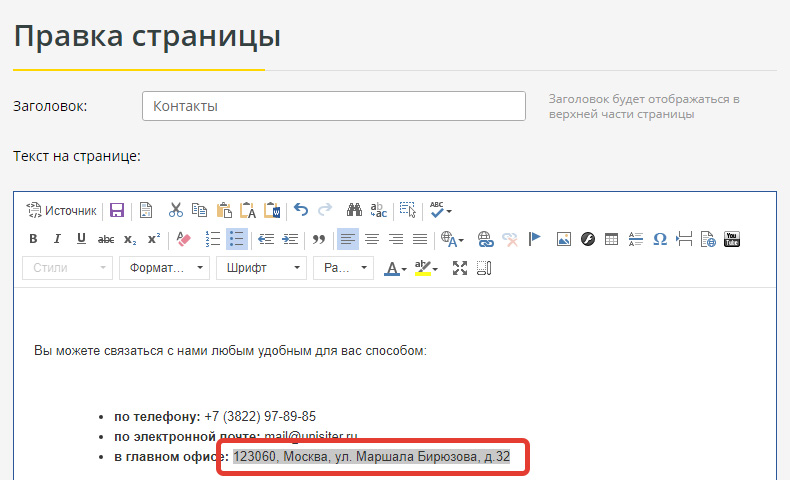Viewport: 790px width, 480px height.
Task: Embed a YouTube video
Action: tap(732, 239)
